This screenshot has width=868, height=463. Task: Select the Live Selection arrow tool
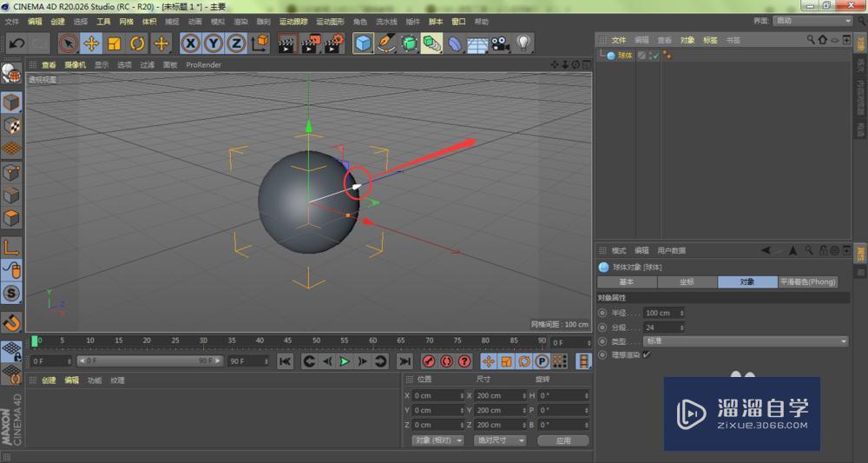[x=69, y=43]
